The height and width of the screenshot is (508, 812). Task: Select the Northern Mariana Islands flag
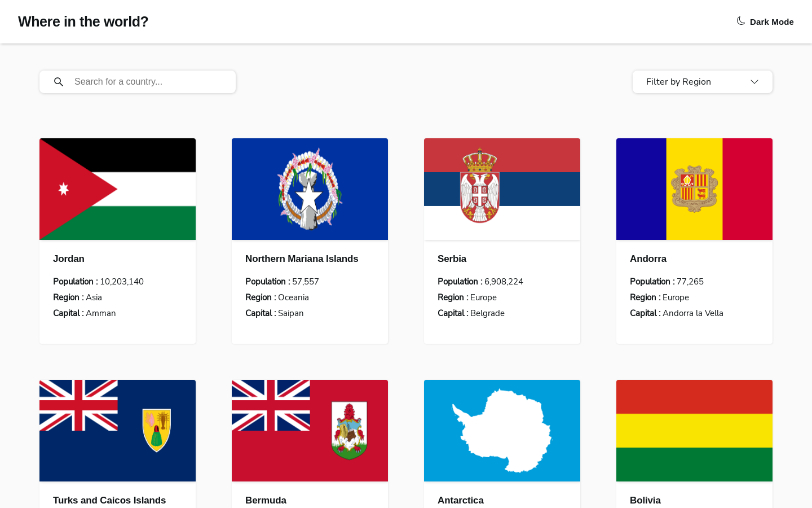(310, 189)
